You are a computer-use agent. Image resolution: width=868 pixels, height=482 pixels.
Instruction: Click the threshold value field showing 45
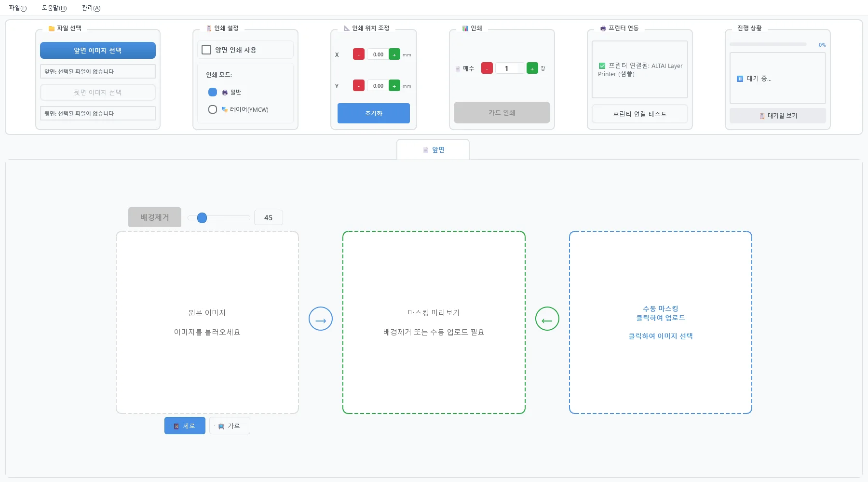point(269,217)
